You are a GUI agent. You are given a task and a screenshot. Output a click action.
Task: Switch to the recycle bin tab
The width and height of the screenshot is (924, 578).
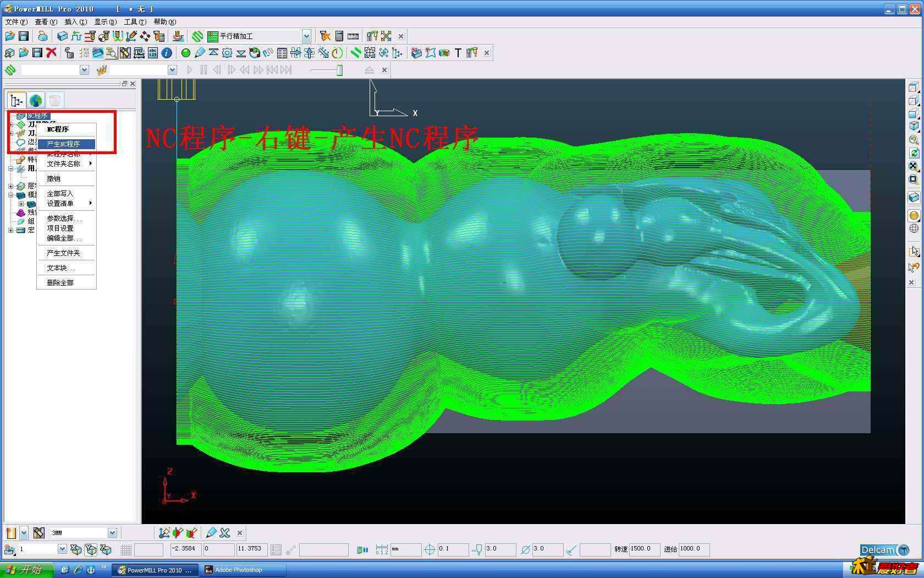click(x=54, y=101)
